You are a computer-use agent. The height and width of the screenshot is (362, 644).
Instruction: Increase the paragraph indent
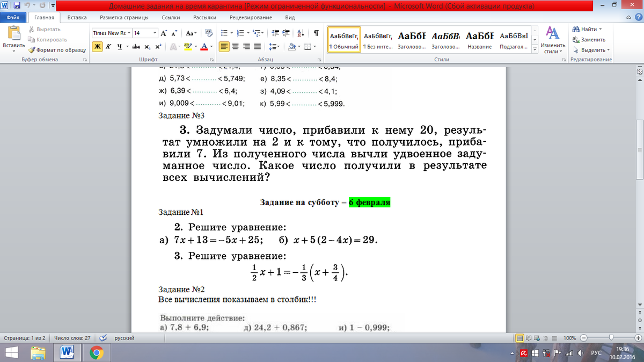click(285, 33)
